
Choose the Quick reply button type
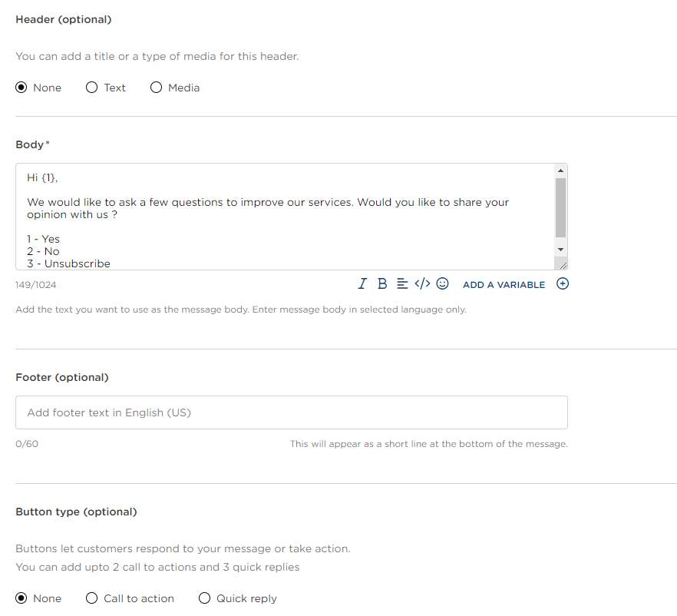(204, 598)
